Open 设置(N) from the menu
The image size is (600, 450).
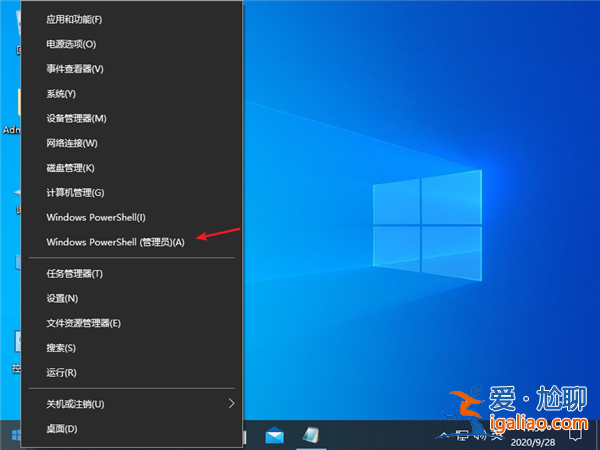(x=131, y=298)
